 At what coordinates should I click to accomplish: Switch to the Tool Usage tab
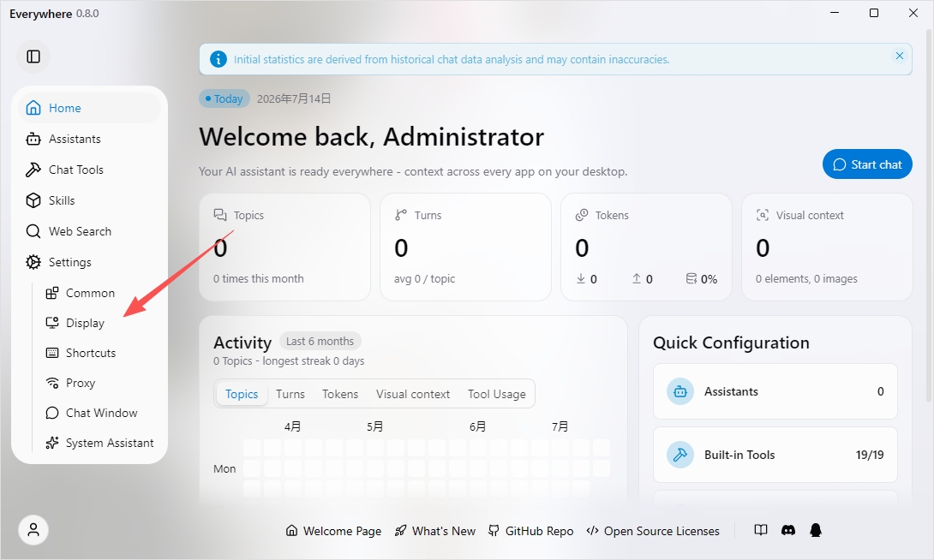[x=497, y=394]
